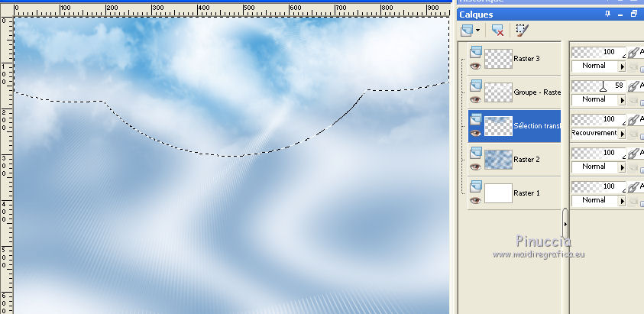Open the Recouvrement blend mode dropdown
644x314 pixels.
622,134
